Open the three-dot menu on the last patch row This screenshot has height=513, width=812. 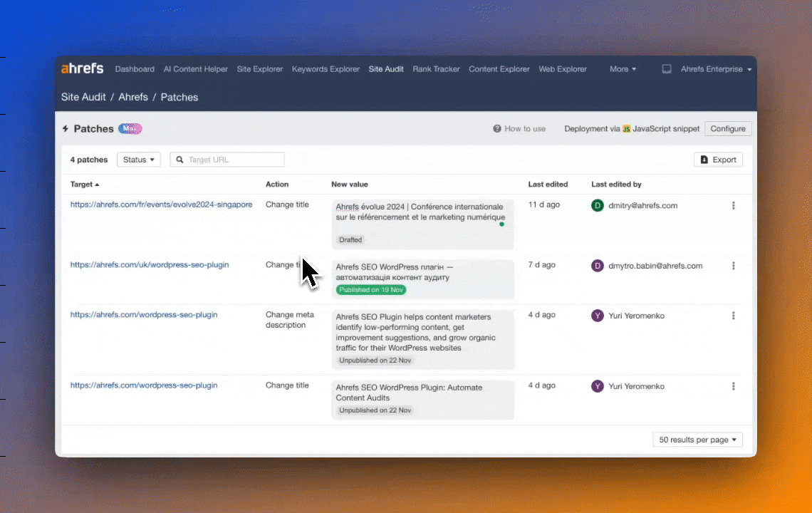point(733,386)
